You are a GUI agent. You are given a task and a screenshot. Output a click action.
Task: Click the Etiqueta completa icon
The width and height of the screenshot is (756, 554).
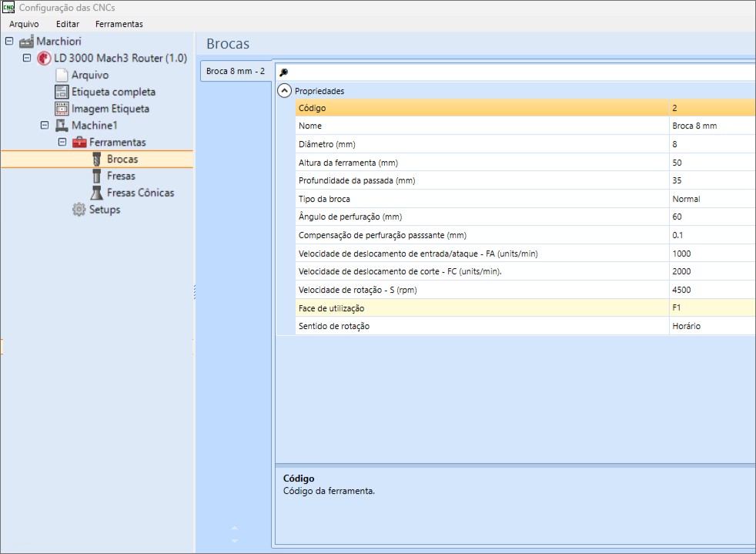(62, 92)
